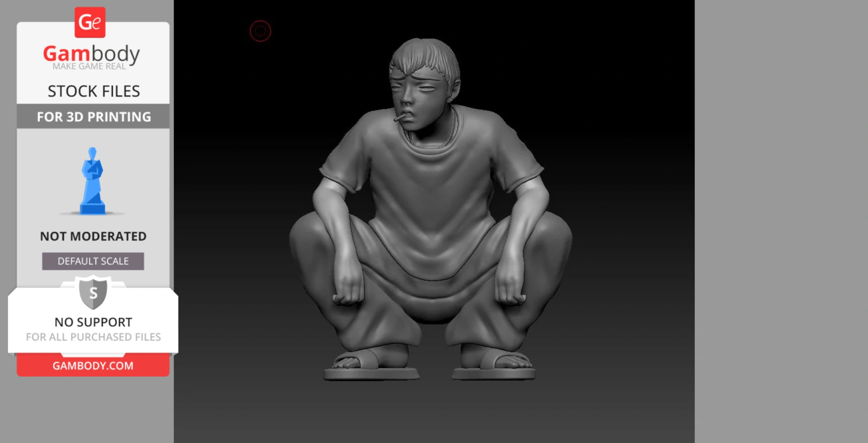Click the NOT MODERATED label
868x443 pixels.
click(92, 236)
